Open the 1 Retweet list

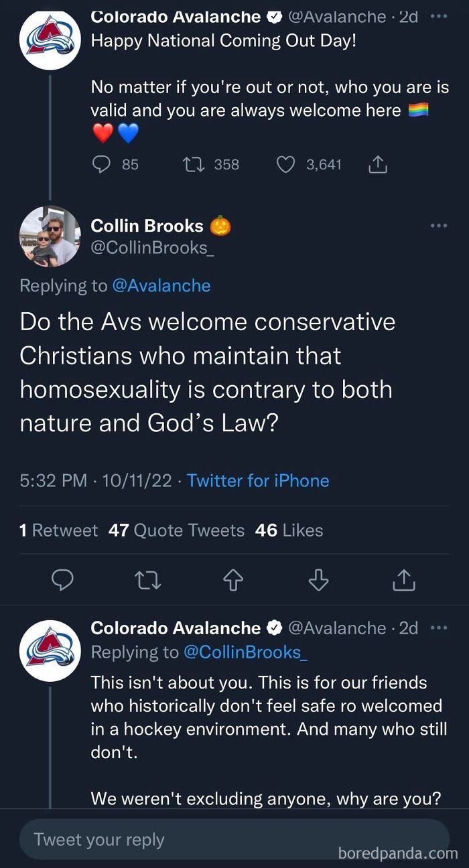point(59,530)
